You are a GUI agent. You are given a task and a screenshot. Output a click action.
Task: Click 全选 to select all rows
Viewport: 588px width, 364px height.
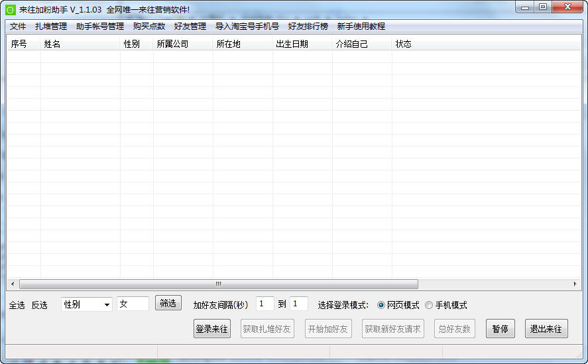tap(17, 305)
